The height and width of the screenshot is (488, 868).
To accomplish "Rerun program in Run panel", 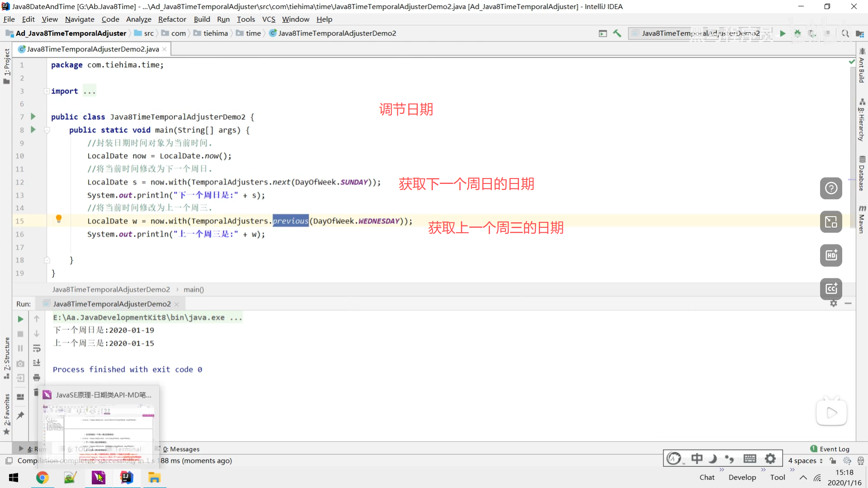I will (20, 319).
